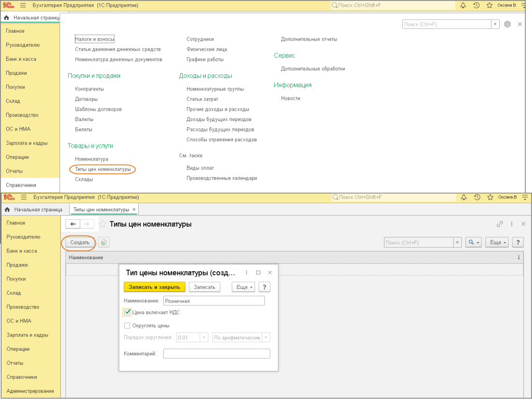Expand the Еще dropdown in the dialog
This screenshot has width=532, height=399.
point(243,287)
